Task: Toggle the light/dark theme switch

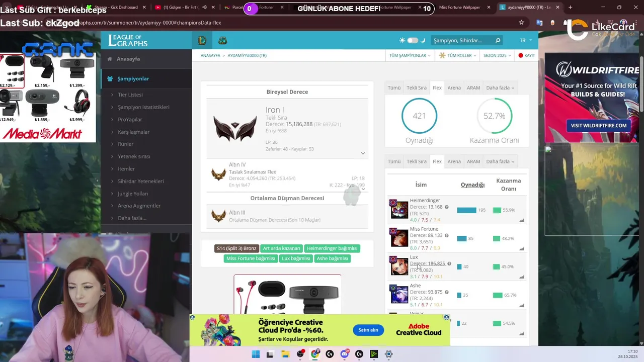Action: [x=413, y=40]
